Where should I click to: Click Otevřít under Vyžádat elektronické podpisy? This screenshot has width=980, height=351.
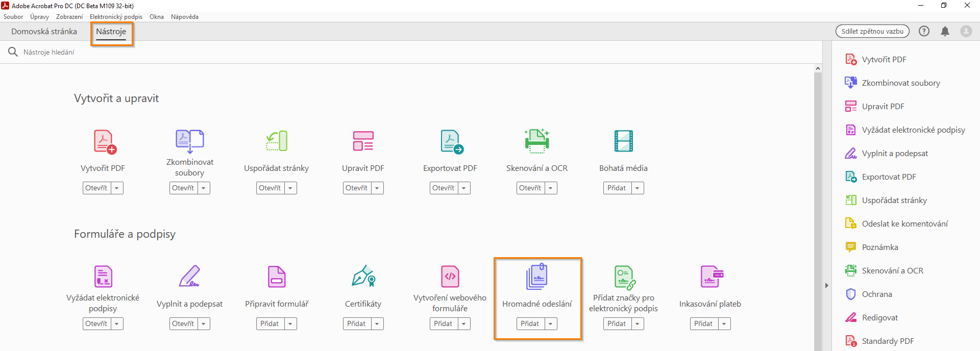click(x=97, y=324)
